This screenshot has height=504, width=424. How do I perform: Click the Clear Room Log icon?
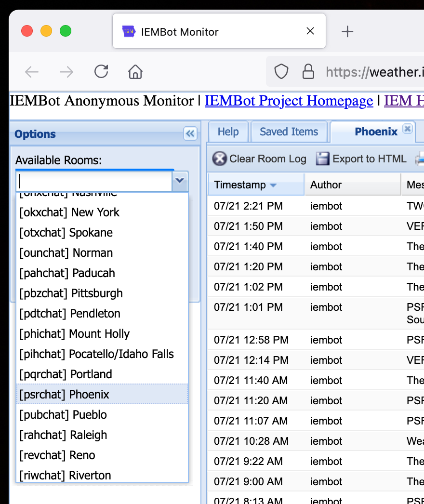pyautogui.click(x=220, y=159)
